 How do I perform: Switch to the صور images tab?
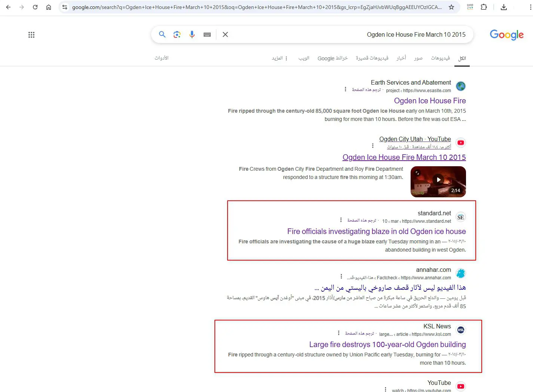(x=418, y=58)
